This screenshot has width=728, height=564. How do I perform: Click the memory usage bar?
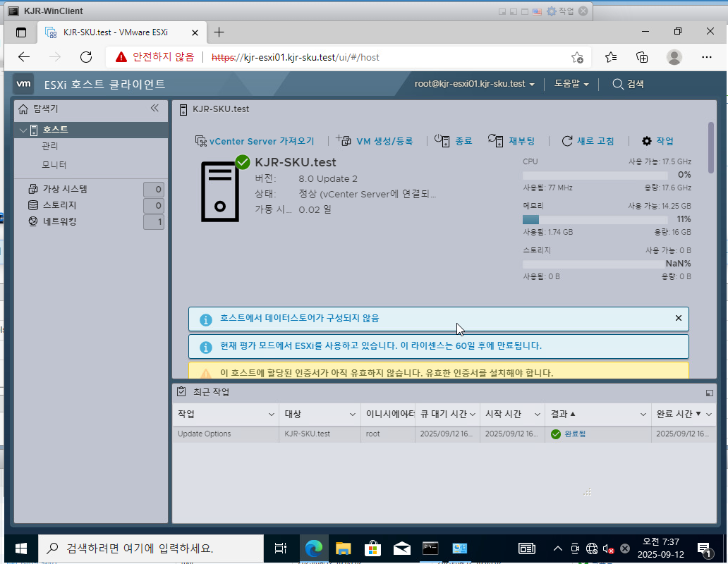[595, 220]
